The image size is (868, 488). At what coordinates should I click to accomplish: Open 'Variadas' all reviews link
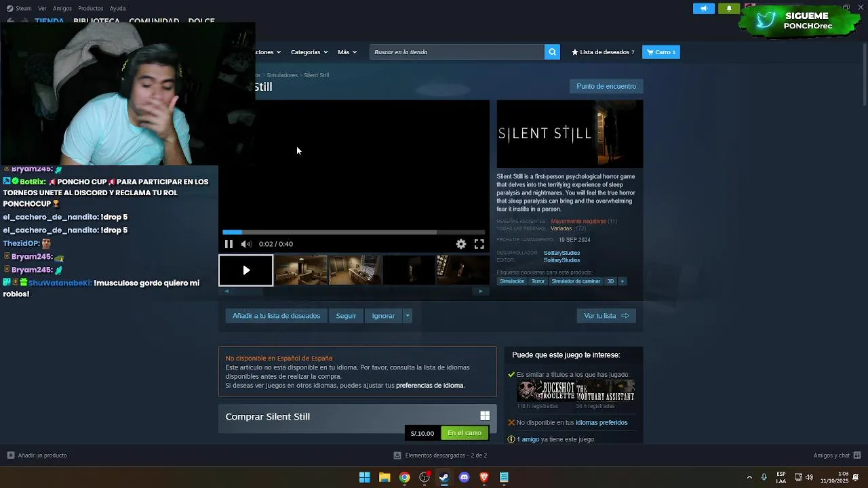click(561, 229)
